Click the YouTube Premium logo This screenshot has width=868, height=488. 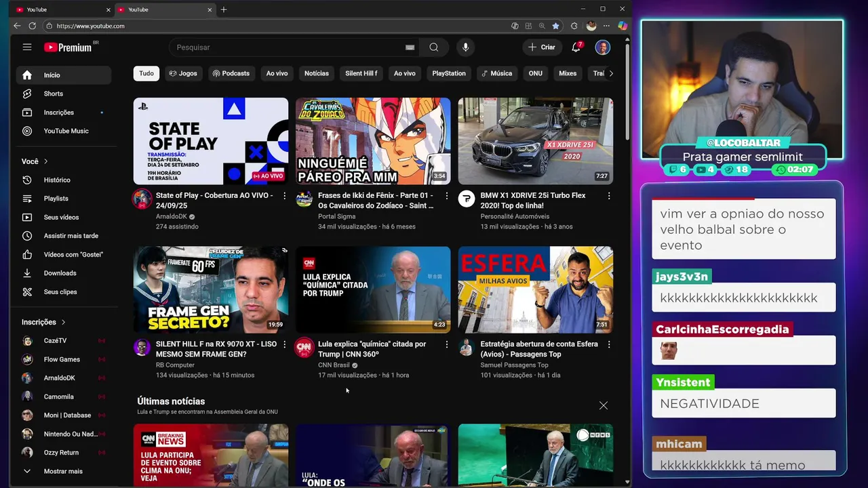68,47
